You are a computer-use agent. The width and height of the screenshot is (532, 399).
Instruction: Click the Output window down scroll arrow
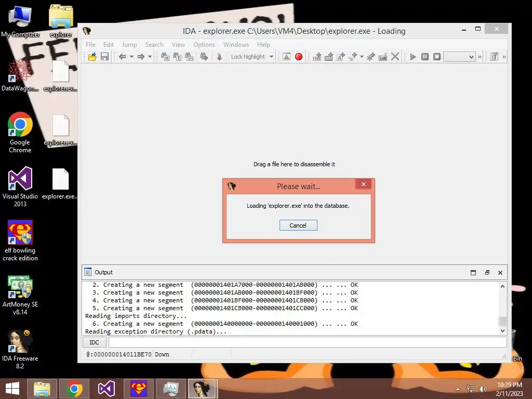(502, 331)
